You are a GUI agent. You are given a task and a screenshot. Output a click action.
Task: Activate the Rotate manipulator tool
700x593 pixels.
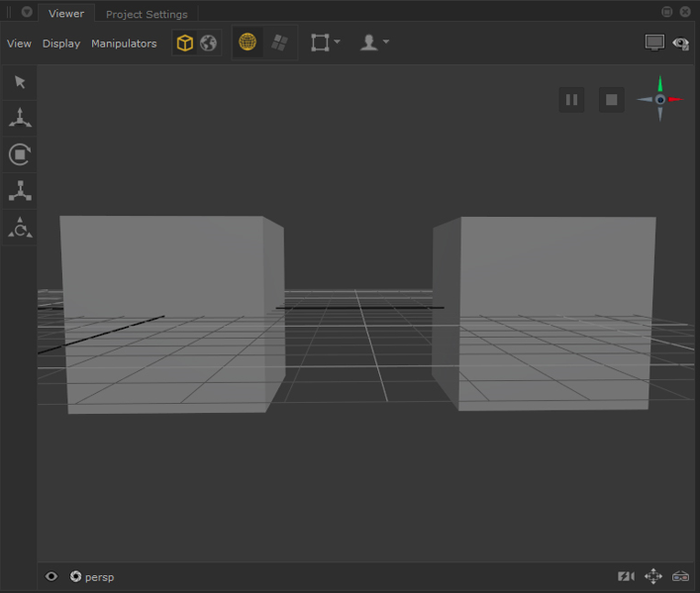click(x=20, y=154)
